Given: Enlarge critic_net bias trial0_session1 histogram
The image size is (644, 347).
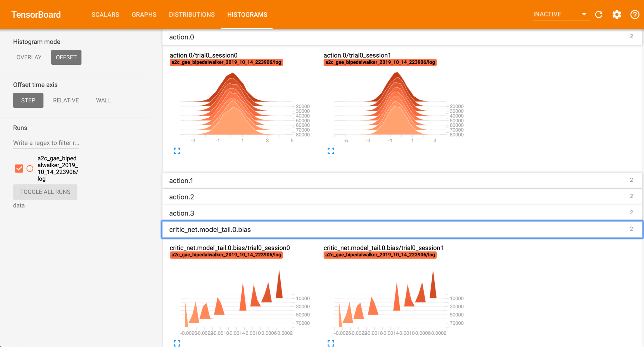Looking at the screenshot, I should 331,343.
